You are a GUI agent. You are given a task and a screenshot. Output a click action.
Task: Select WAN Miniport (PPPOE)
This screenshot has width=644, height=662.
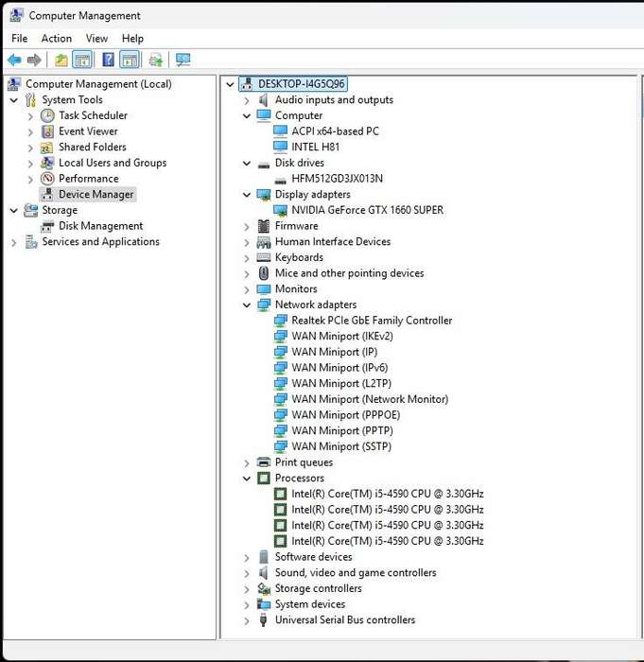[x=346, y=415]
